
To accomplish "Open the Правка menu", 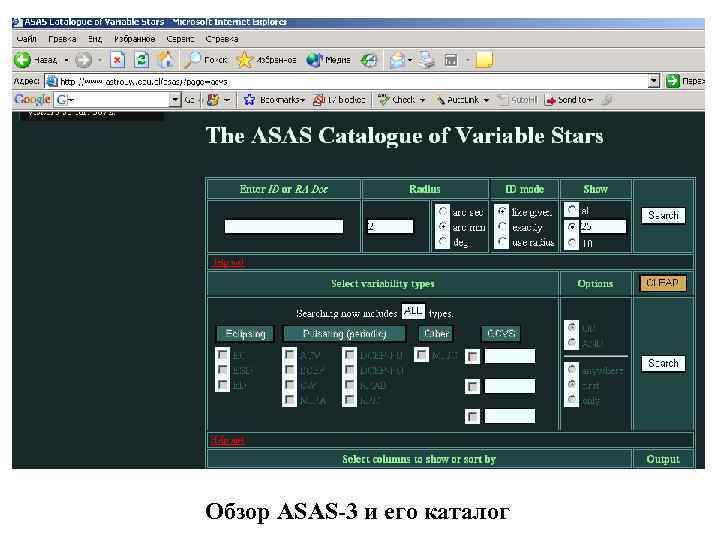I will pyautogui.click(x=62, y=39).
